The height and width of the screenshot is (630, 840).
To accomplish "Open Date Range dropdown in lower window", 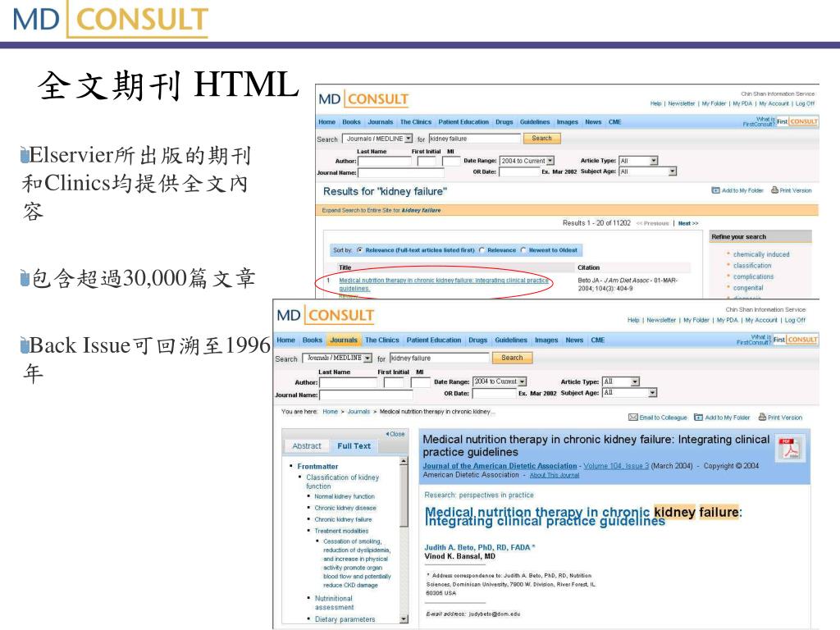I will pyautogui.click(x=500, y=381).
